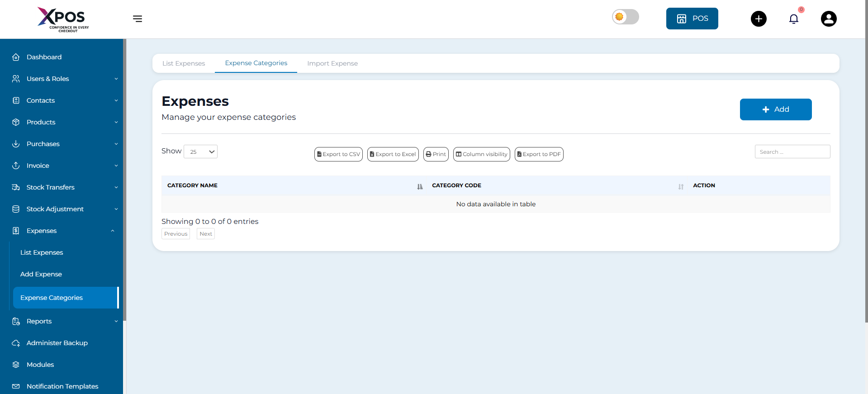Click the sidebar vertical scrollbar
The height and width of the screenshot is (394, 868).
[x=124, y=181]
